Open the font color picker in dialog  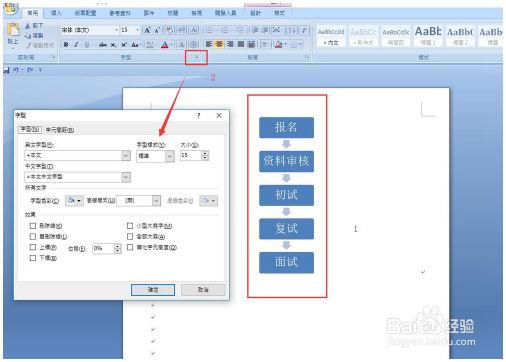(x=74, y=201)
